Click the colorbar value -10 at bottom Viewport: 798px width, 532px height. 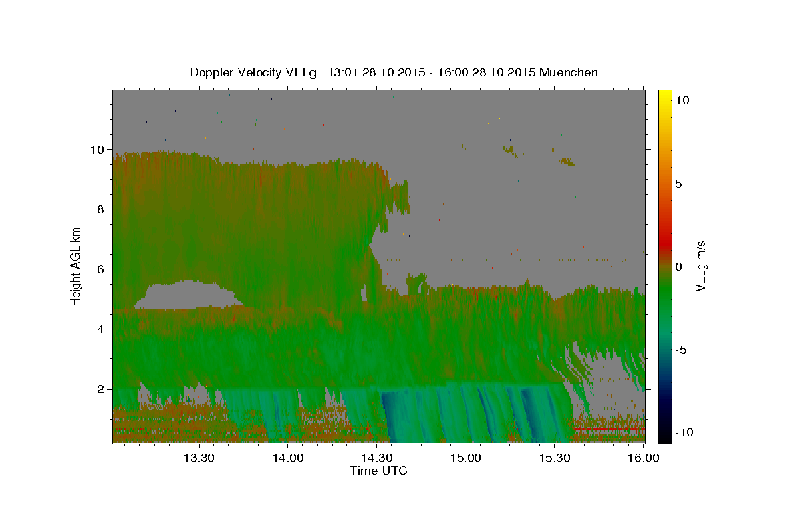click(x=683, y=433)
